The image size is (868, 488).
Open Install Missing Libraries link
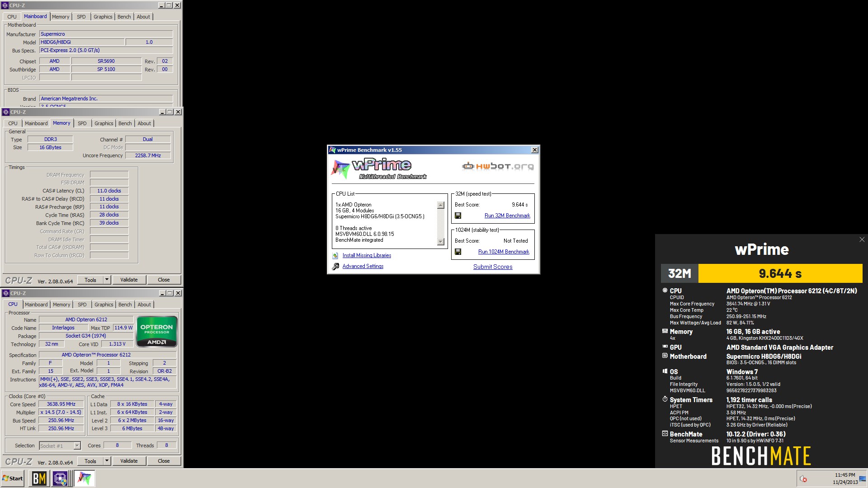[367, 255]
